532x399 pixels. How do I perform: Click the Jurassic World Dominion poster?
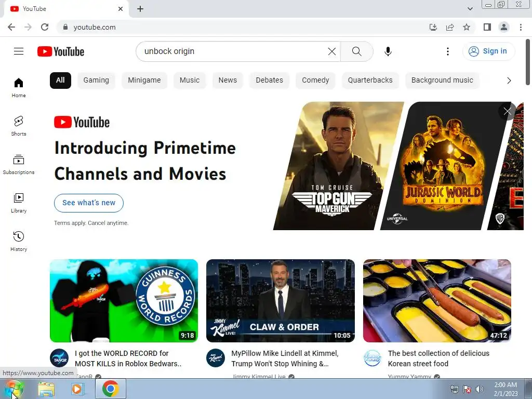coord(445,166)
